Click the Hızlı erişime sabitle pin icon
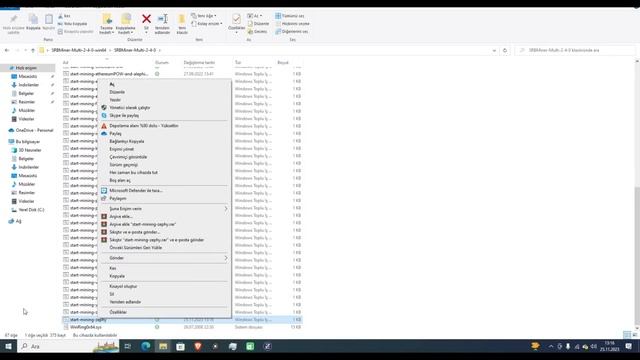This screenshot has height=360, width=640. [x=13, y=19]
